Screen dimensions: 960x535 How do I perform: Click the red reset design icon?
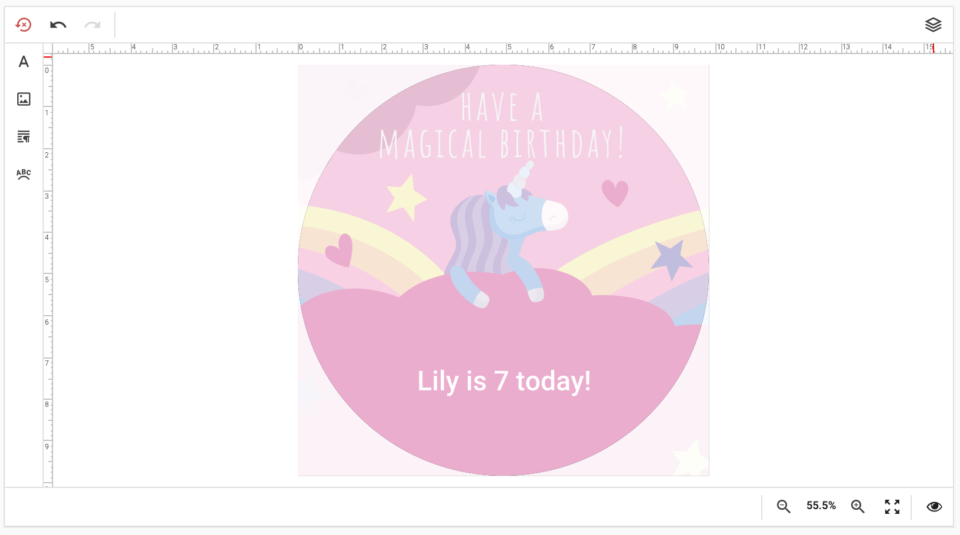(x=23, y=25)
